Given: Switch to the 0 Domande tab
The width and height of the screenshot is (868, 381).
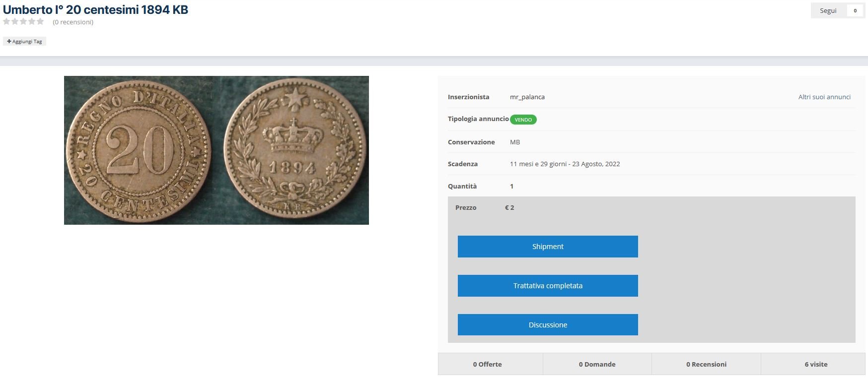Looking at the screenshot, I should [597, 364].
